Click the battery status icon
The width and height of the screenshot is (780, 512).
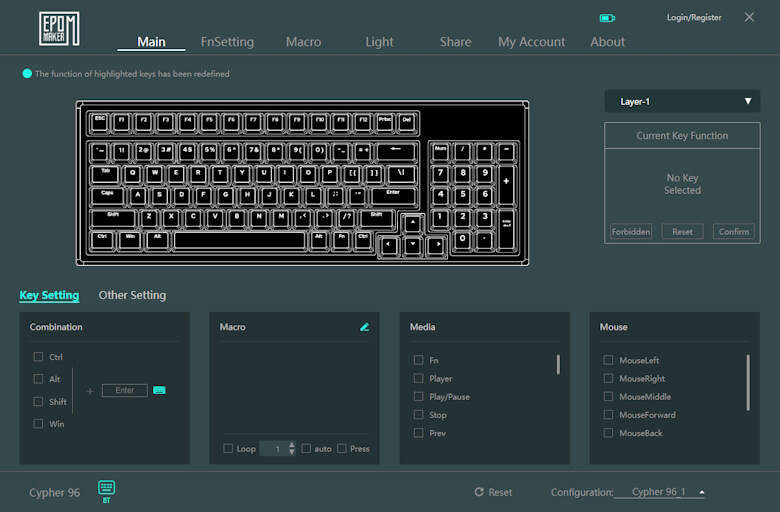pos(607,18)
